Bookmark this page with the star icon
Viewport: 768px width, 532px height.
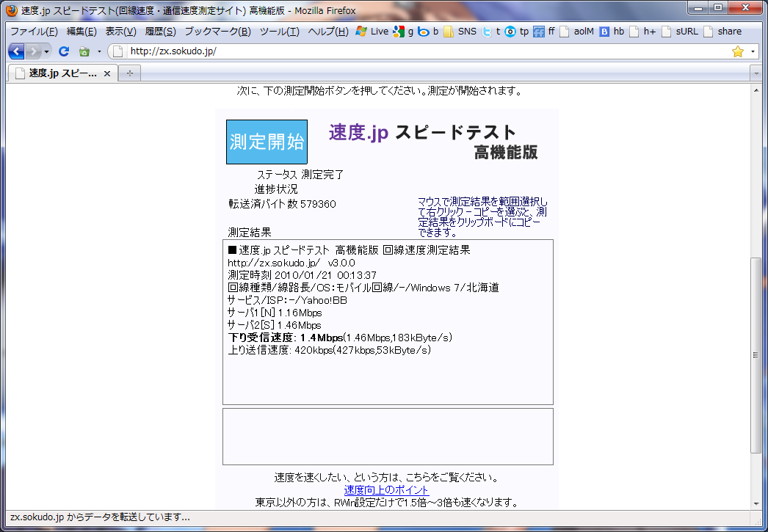pyautogui.click(x=738, y=51)
